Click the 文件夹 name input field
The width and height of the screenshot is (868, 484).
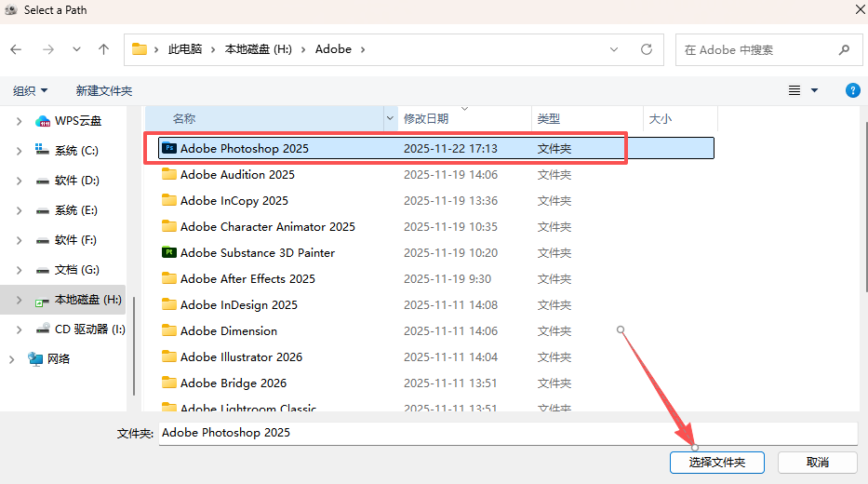[508, 433]
